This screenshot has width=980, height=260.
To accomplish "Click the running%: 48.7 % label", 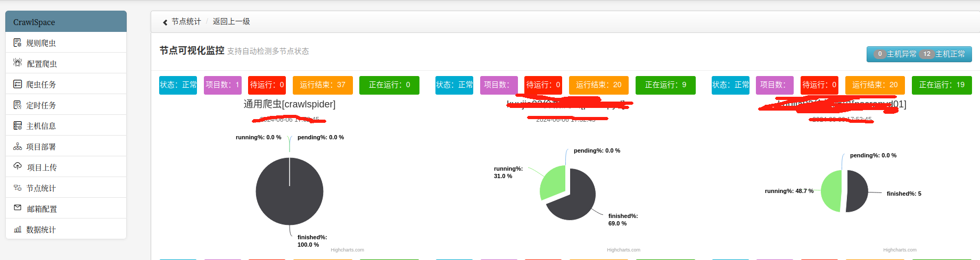I will click(789, 191).
